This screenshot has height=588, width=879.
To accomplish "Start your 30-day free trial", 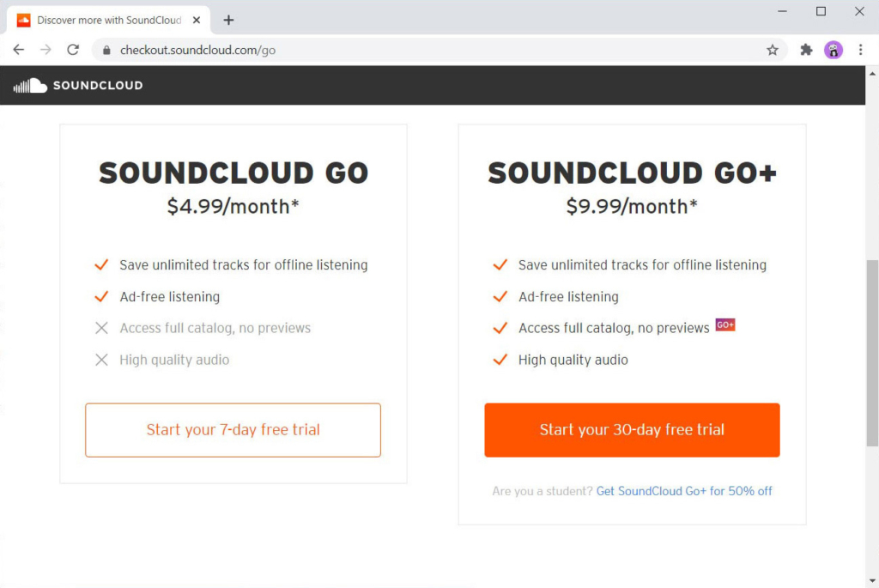I will point(632,430).
